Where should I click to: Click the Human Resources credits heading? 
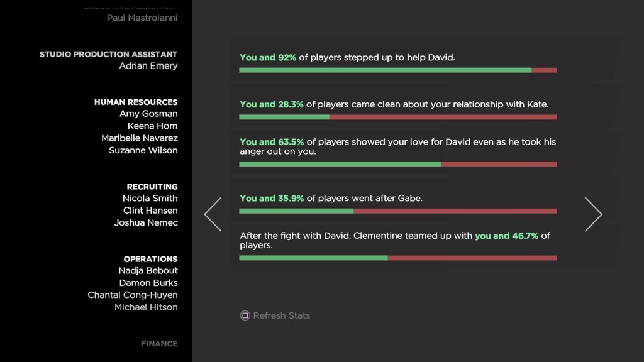click(136, 102)
